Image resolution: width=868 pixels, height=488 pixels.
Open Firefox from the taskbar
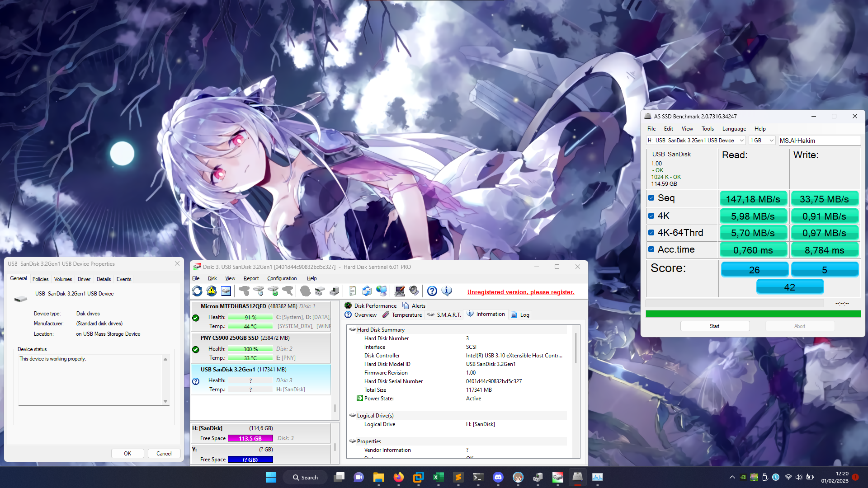[x=399, y=477]
